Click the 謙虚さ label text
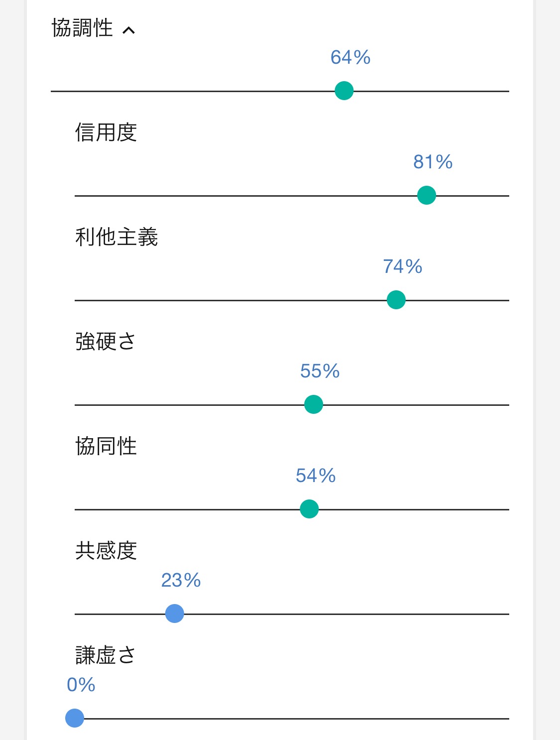Viewport: 560px width, 740px height. tap(106, 655)
